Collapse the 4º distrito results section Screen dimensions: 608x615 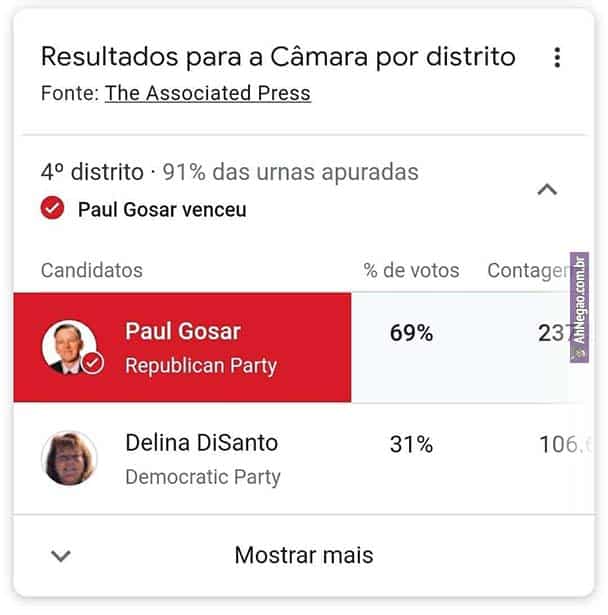coord(547,189)
